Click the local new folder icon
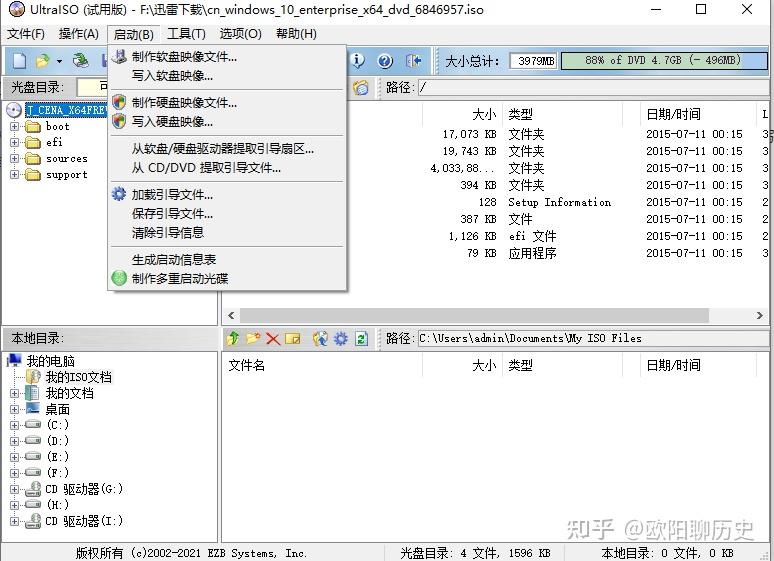Image resolution: width=774 pixels, height=561 pixels. click(x=253, y=338)
